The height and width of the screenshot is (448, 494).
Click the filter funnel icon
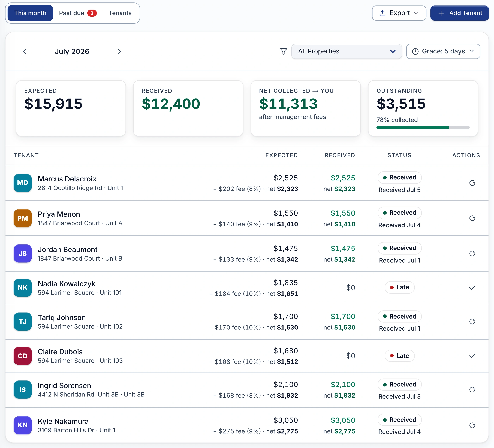coord(283,51)
